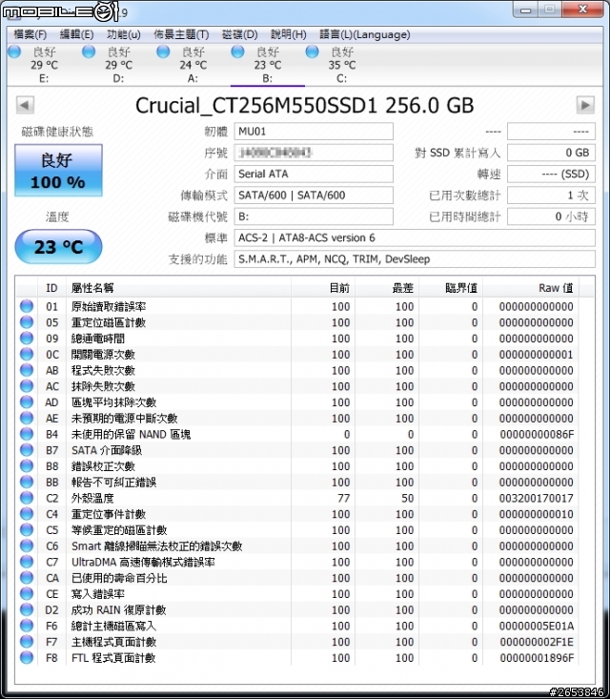The image size is (610, 700).
Task: Click status icon for attribute AC
Action: point(27,385)
